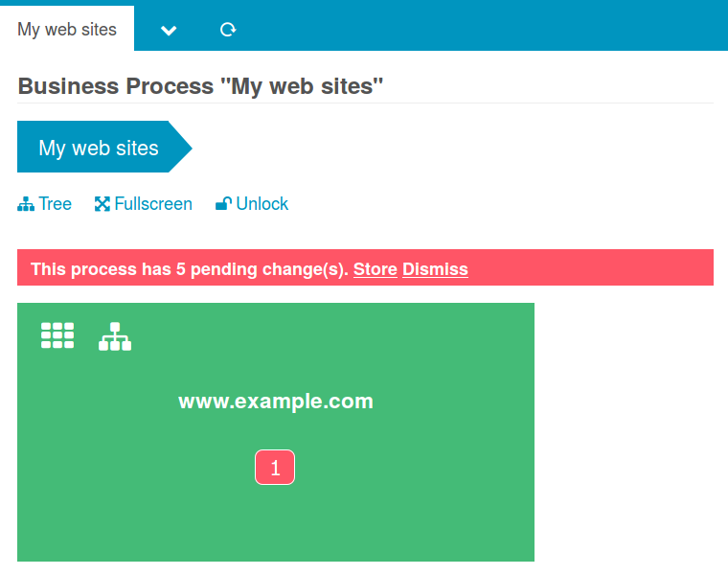The height and width of the screenshot is (575, 728).
Task: Switch to Tree view via text link
Action: coord(56,204)
